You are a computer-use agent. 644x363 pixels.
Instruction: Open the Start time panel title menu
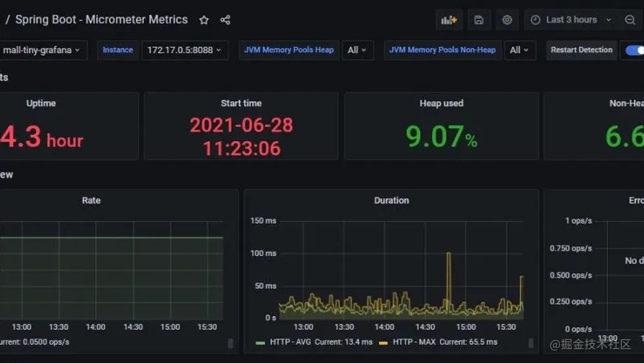pyautogui.click(x=241, y=103)
